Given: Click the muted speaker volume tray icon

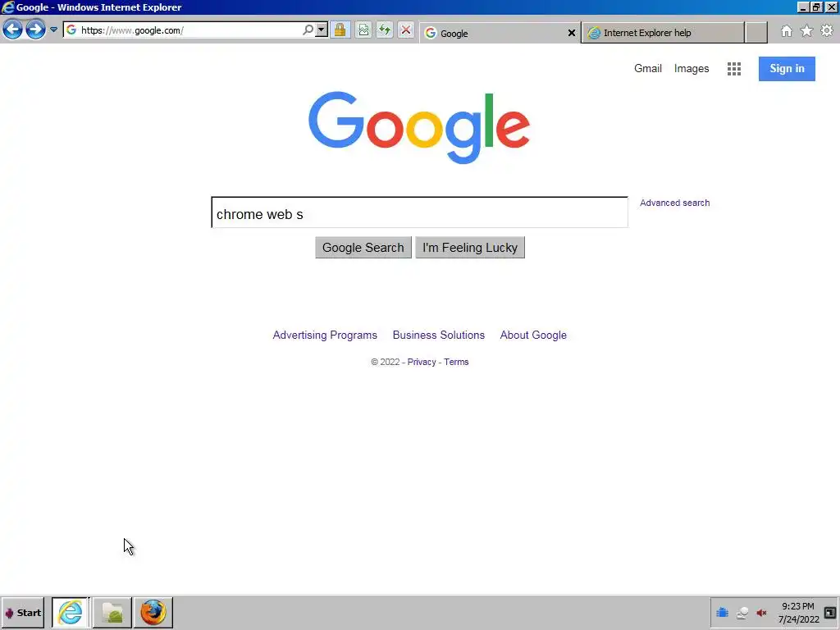Looking at the screenshot, I should click(761, 613).
